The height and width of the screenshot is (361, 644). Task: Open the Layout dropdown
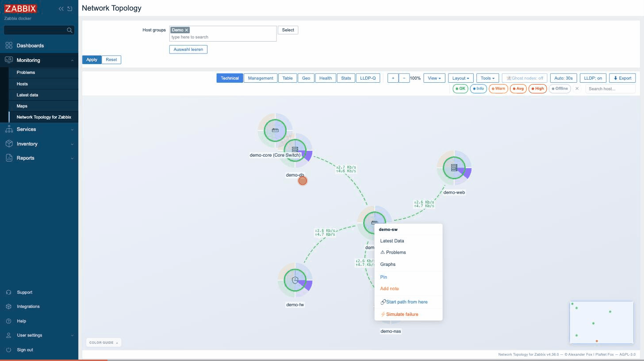click(x=461, y=78)
